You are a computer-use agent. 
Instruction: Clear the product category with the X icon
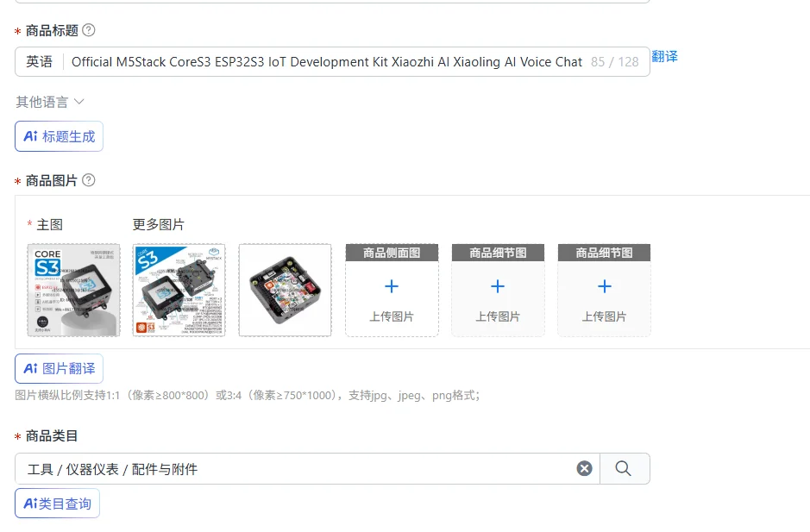pos(584,468)
